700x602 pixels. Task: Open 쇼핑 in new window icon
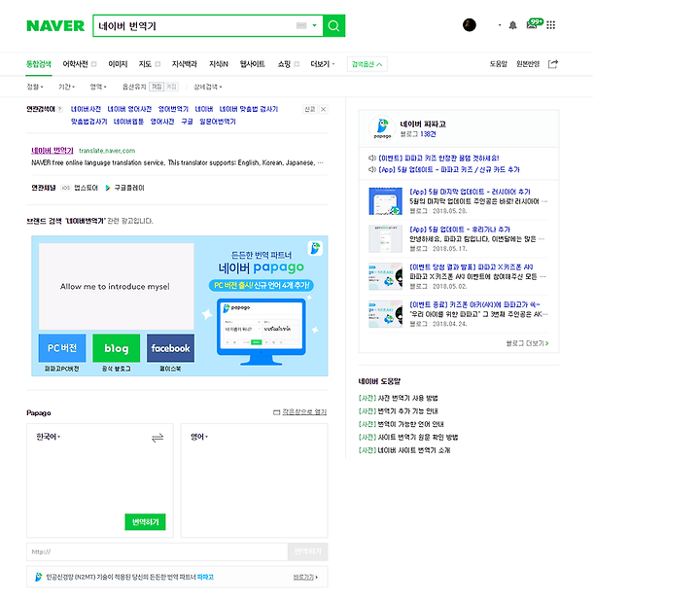(x=297, y=64)
